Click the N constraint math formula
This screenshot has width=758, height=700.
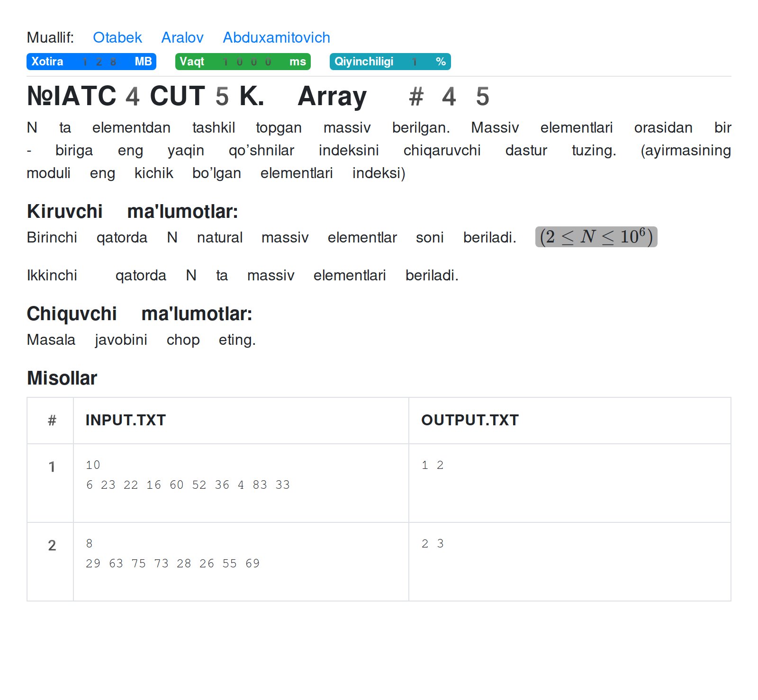tap(596, 237)
